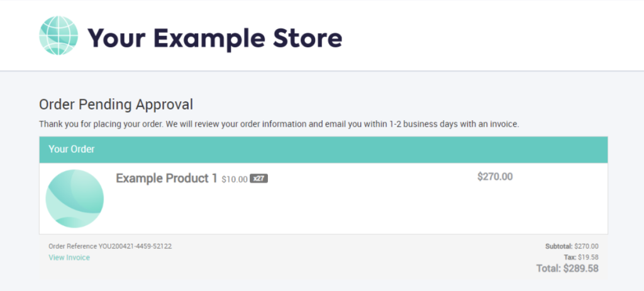Click the Order Pending Approval heading
Viewport: 644px width, 291px height.
[116, 105]
